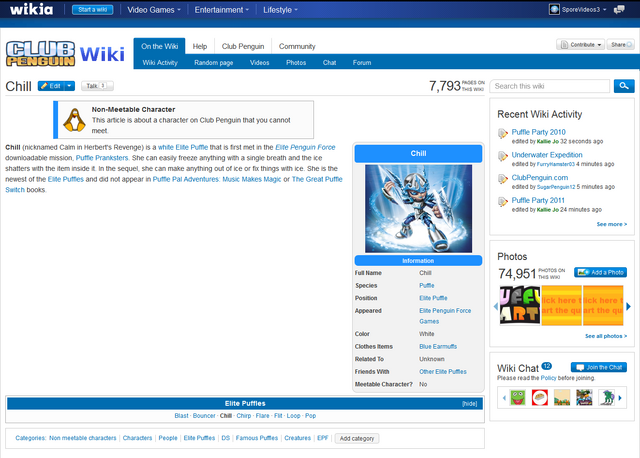Open the Community tab

(297, 46)
